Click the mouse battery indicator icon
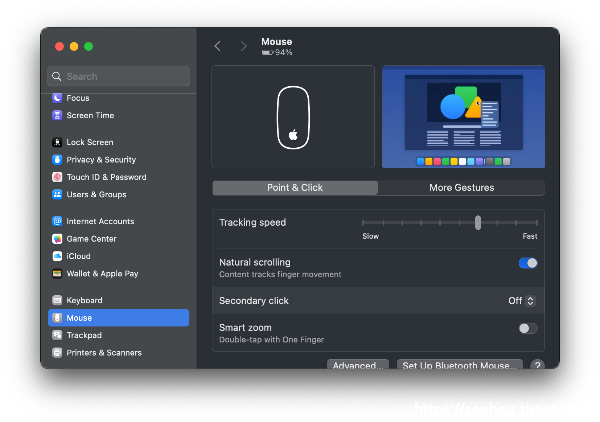Image resolution: width=600 pixels, height=422 pixels. click(267, 52)
